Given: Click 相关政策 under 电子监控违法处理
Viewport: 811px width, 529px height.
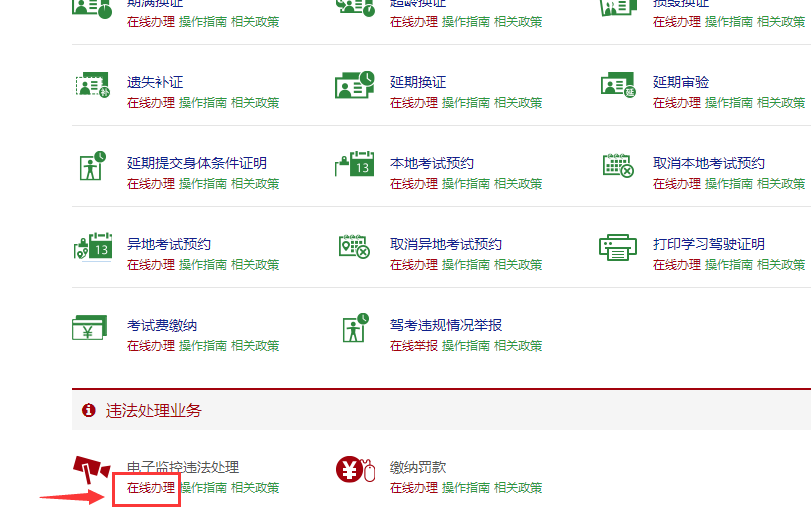Looking at the screenshot, I should pos(255,488).
